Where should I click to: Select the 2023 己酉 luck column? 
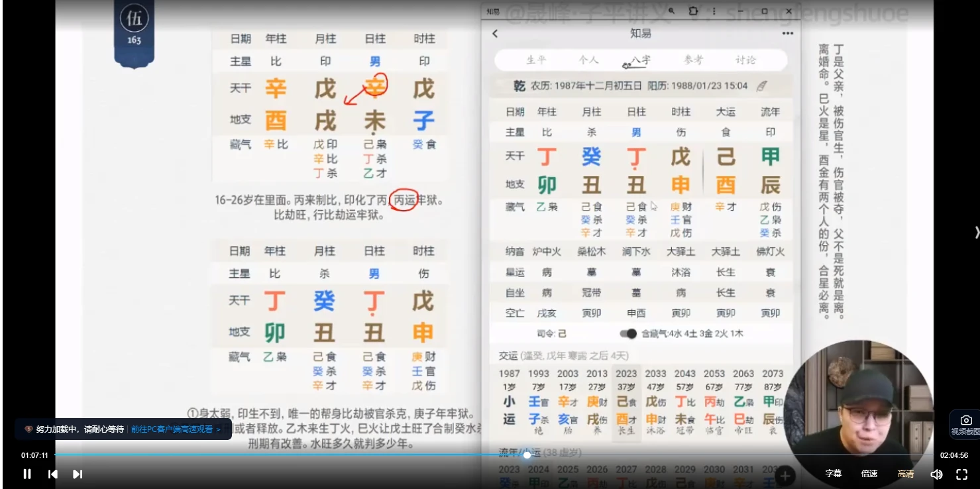(x=626, y=403)
